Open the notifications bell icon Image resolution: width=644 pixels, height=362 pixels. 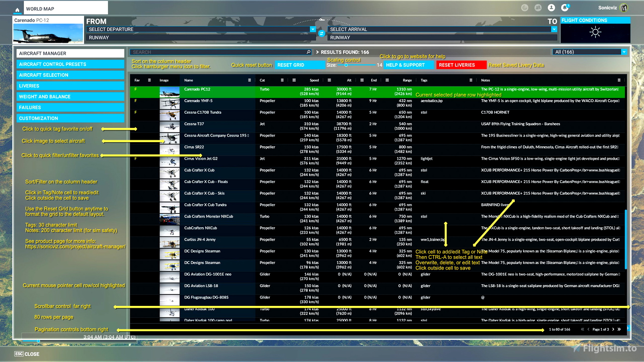(x=565, y=8)
